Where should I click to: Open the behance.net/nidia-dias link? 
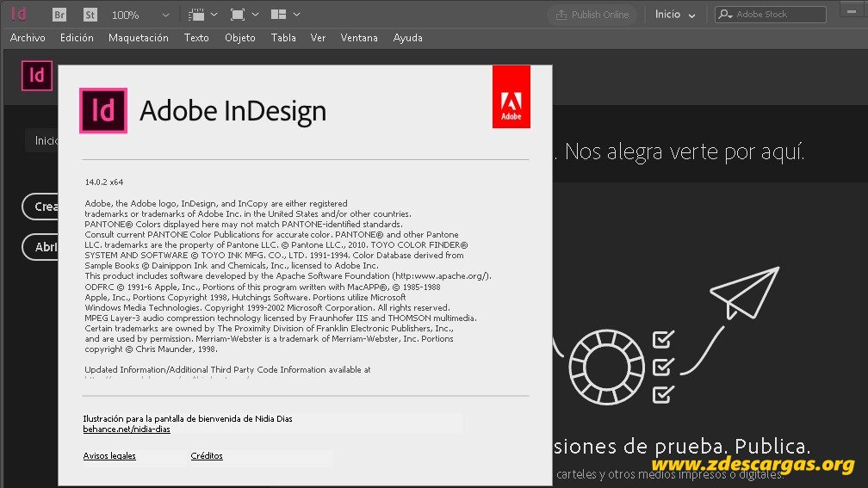pyautogui.click(x=127, y=429)
